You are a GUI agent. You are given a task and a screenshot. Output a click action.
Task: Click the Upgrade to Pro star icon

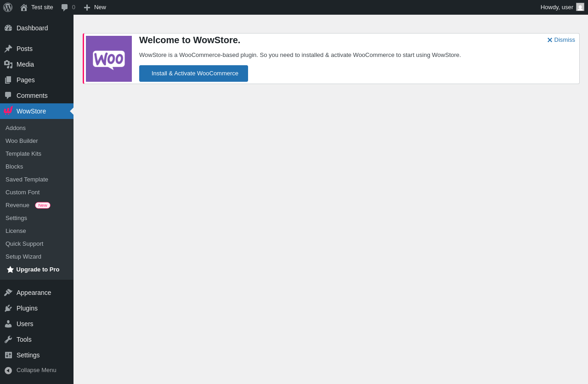point(10,270)
